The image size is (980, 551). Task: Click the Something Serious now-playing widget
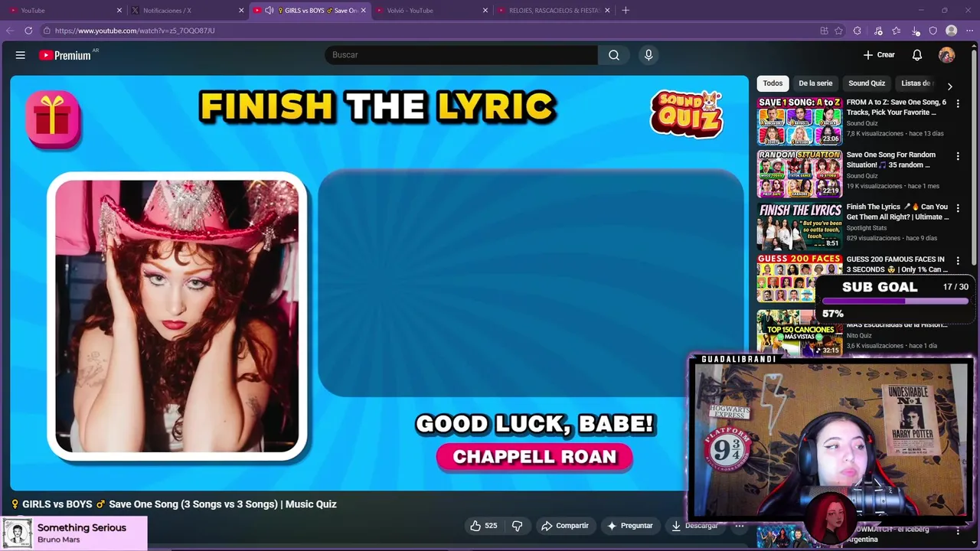(x=73, y=533)
